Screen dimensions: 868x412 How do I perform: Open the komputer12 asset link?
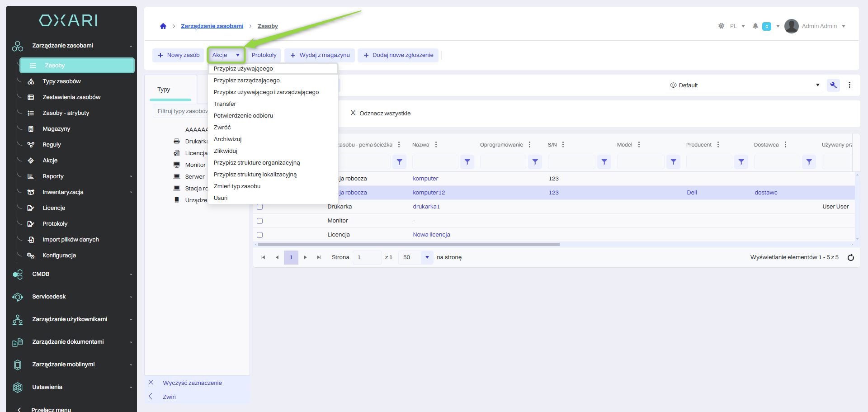click(x=429, y=193)
